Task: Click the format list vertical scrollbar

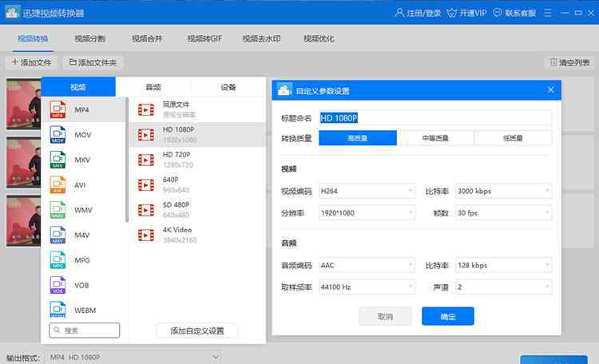Action: click(127, 160)
